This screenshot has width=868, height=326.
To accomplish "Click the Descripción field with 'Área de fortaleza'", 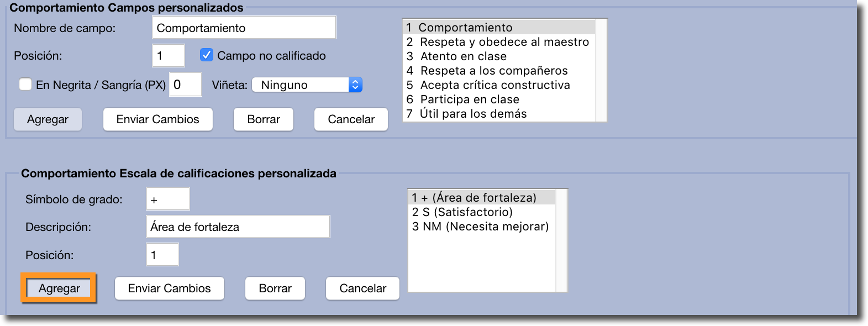I will 238,227.
